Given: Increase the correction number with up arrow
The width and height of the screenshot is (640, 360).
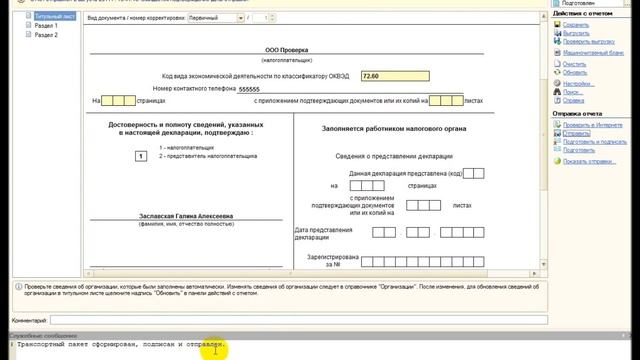Looking at the screenshot, I should [272, 16].
